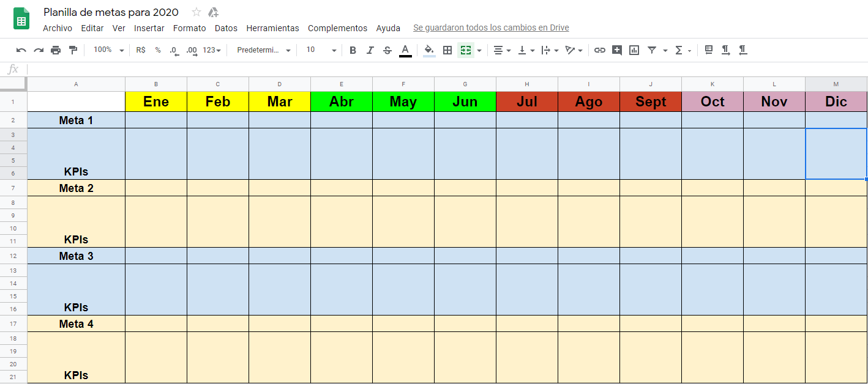Open the borders tool in toolbar
The image size is (868, 384).
(447, 50)
